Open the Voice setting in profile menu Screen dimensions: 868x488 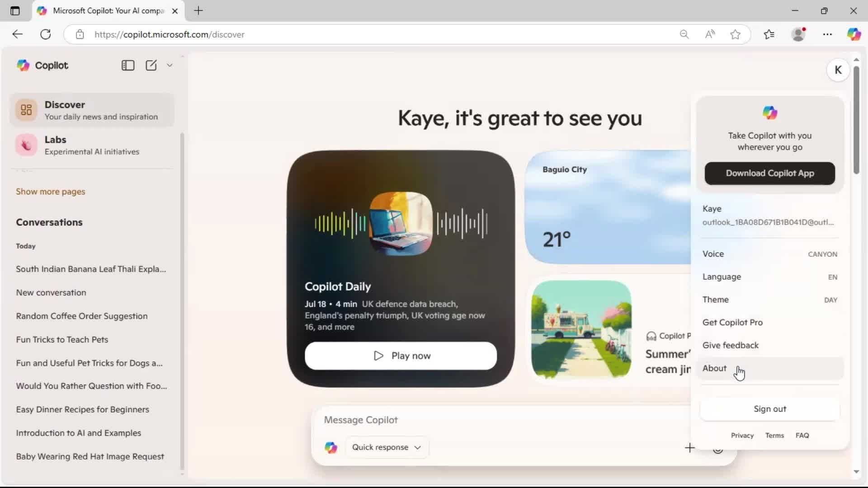click(x=769, y=254)
